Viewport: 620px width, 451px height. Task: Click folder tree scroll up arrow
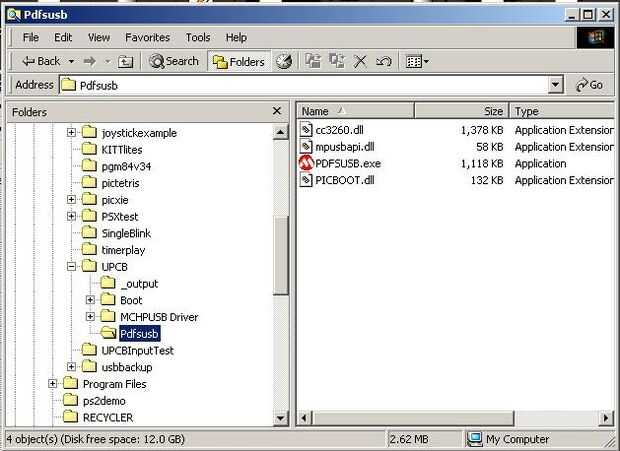pyautogui.click(x=281, y=132)
